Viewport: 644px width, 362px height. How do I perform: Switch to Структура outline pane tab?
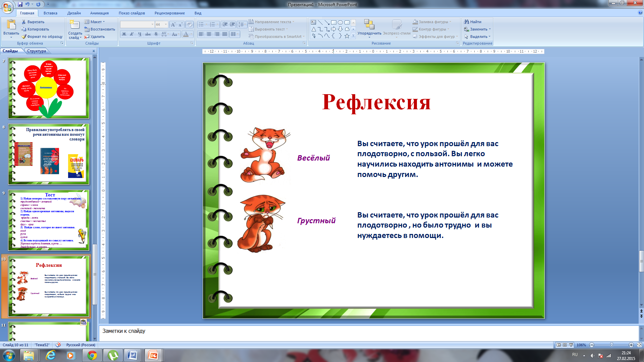click(37, 51)
